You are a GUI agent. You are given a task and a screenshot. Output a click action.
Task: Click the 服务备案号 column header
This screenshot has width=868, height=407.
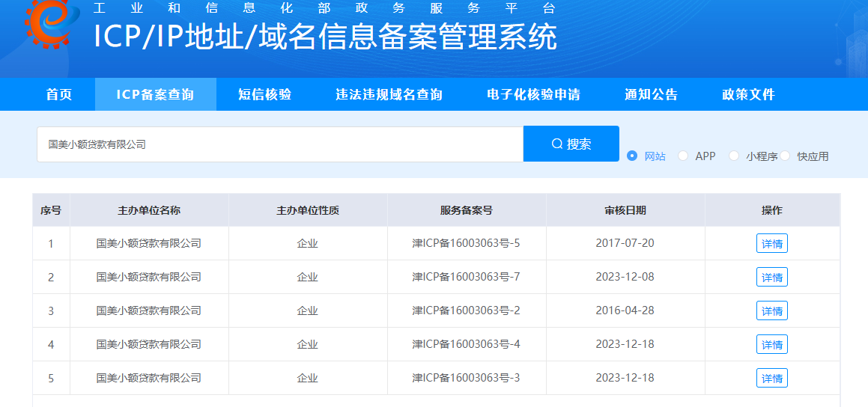(x=467, y=210)
